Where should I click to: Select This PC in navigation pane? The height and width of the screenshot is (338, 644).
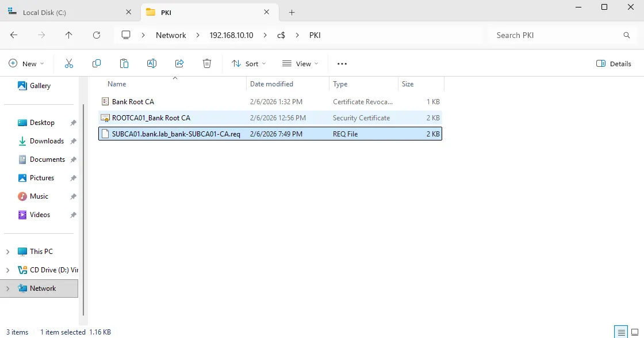(41, 252)
